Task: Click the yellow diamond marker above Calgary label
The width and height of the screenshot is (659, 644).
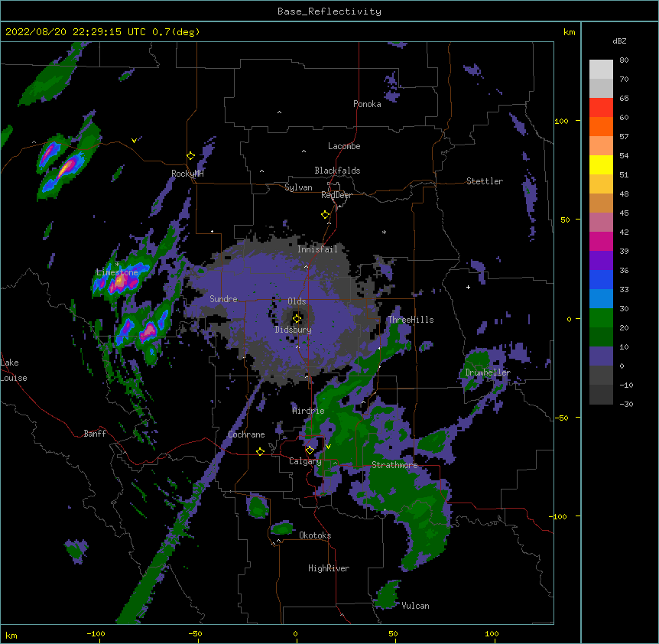Action: [x=310, y=450]
